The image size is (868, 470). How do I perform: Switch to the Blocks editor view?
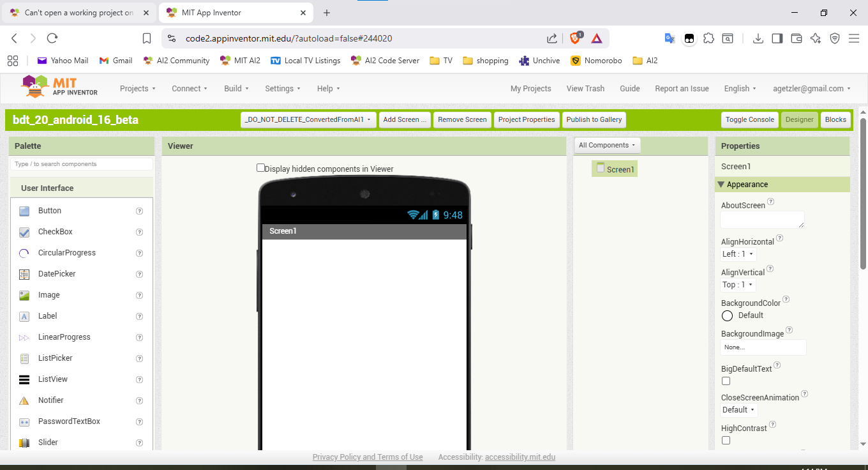(835, 119)
